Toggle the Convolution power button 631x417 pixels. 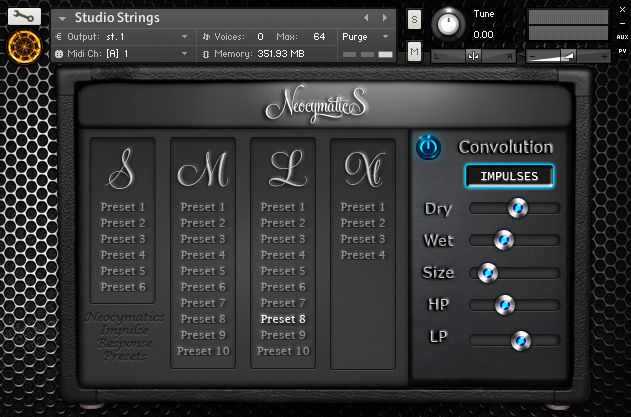(x=428, y=147)
